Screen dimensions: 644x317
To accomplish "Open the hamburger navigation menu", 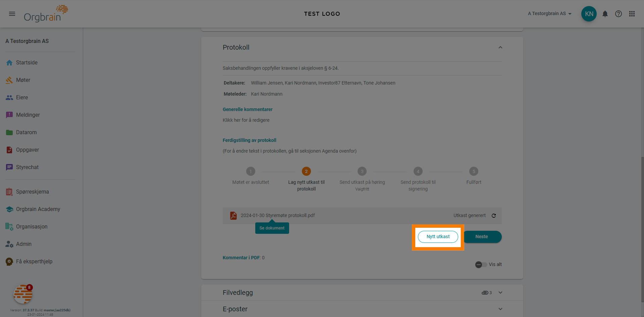I will coord(12,14).
